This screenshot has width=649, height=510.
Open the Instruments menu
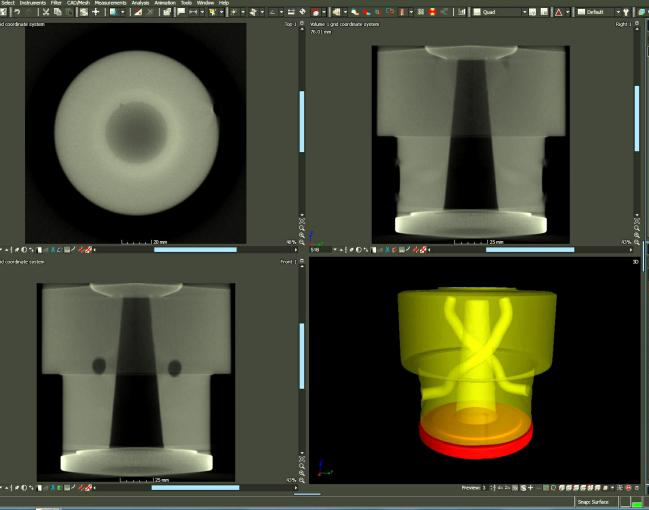[x=34, y=3]
